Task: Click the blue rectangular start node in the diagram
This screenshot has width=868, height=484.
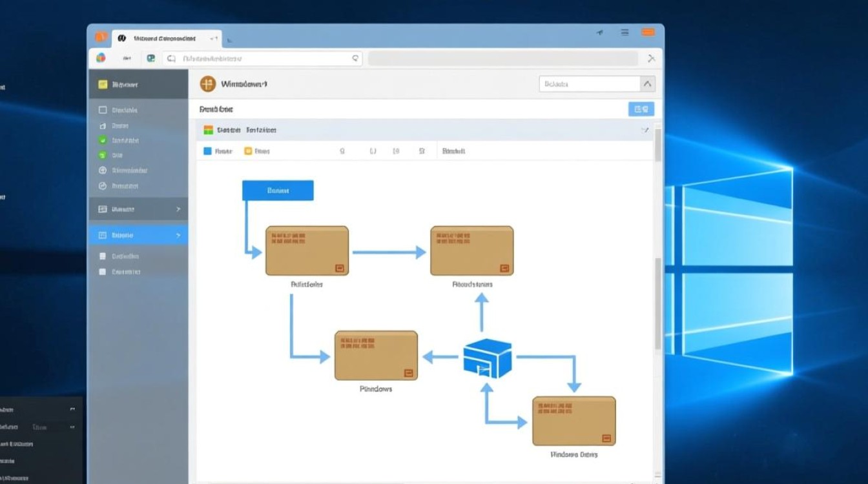Action: point(278,190)
